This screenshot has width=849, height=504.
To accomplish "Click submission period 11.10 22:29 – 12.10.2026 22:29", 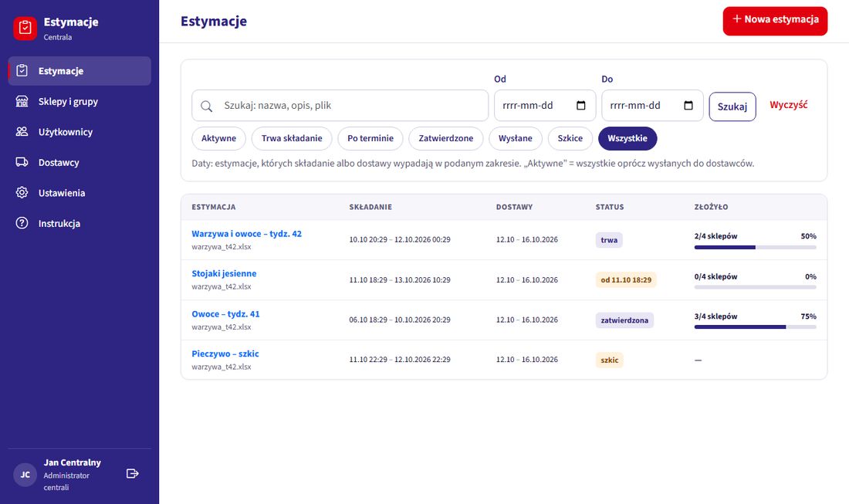I will coord(400,360).
